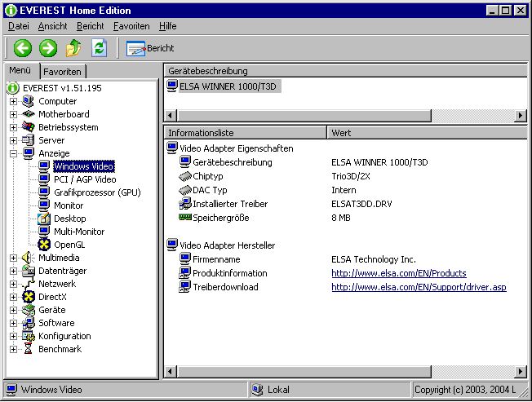Select the Motherboard icon in the tree
The image size is (532, 402).
29,114
